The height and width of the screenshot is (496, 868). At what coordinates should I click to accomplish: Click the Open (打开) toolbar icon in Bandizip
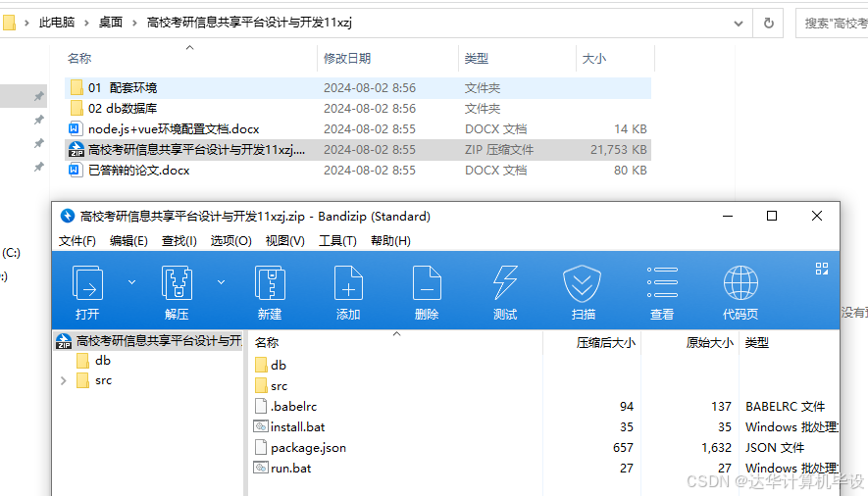(x=87, y=283)
